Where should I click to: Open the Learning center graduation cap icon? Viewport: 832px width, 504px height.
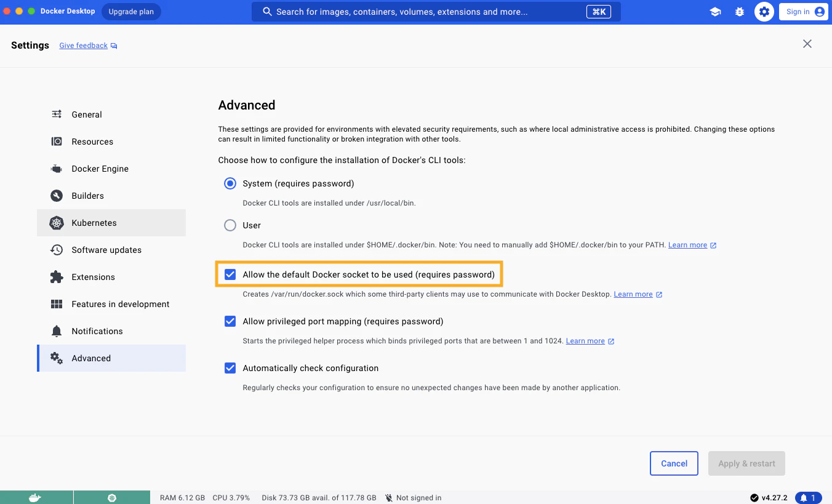click(x=715, y=12)
